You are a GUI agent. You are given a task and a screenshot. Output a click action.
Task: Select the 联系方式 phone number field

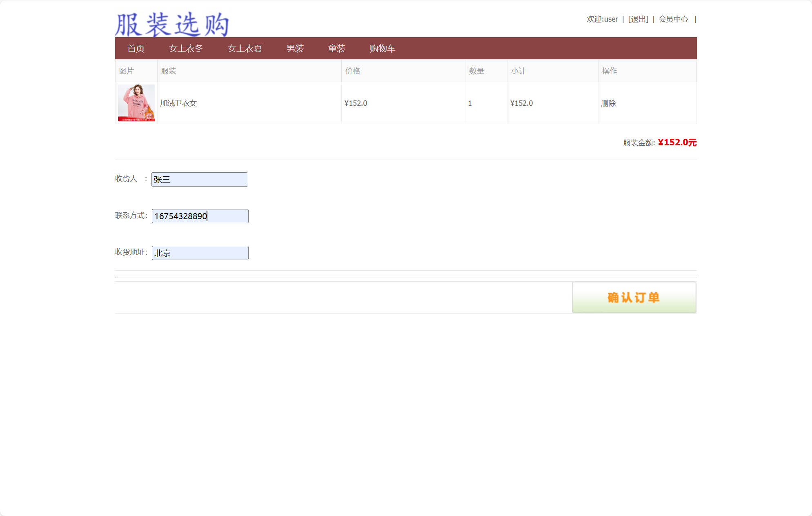click(x=200, y=216)
